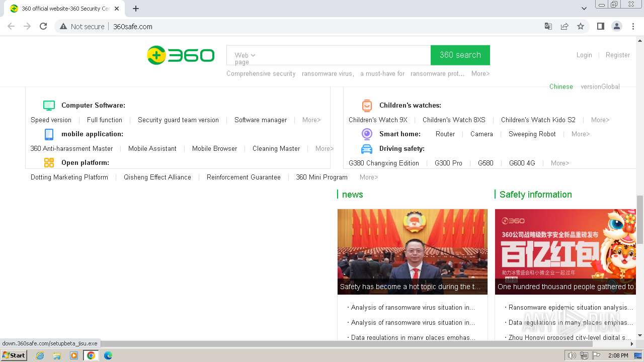Viewport: 644px width, 362px height.
Task: Click the news section heading
Action: [x=352, y=195]
